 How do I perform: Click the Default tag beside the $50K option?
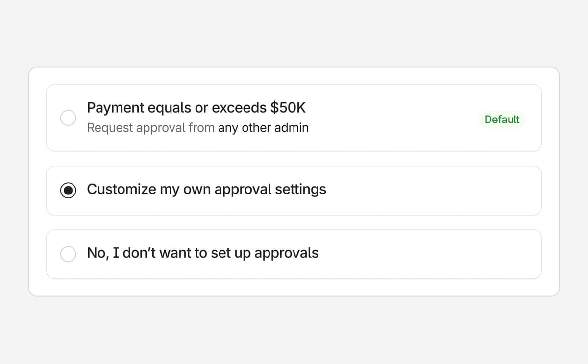pos(502,119)
